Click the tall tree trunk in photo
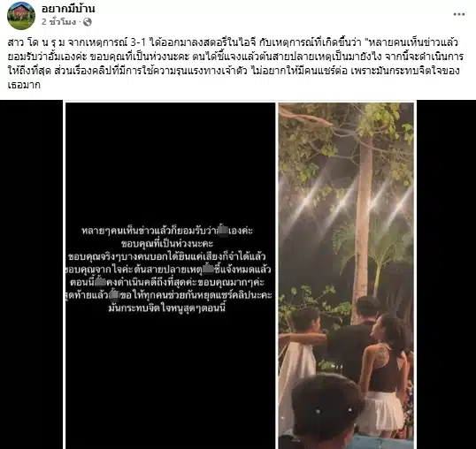 (x=363, y=227)
